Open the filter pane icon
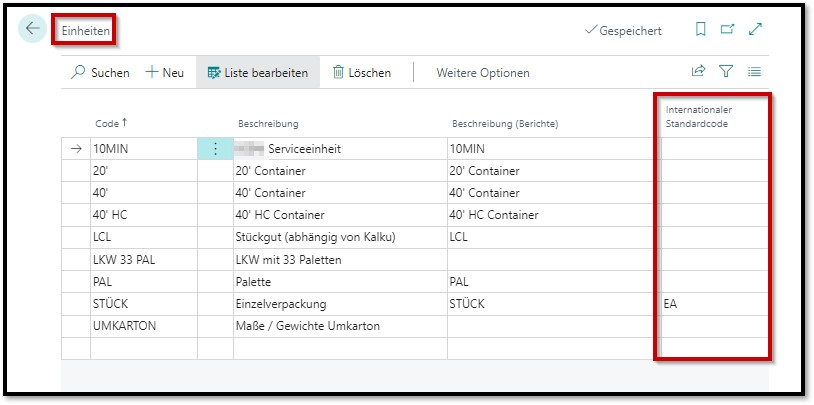The height and width of the screenshot is (405, 814). [726, 72]
